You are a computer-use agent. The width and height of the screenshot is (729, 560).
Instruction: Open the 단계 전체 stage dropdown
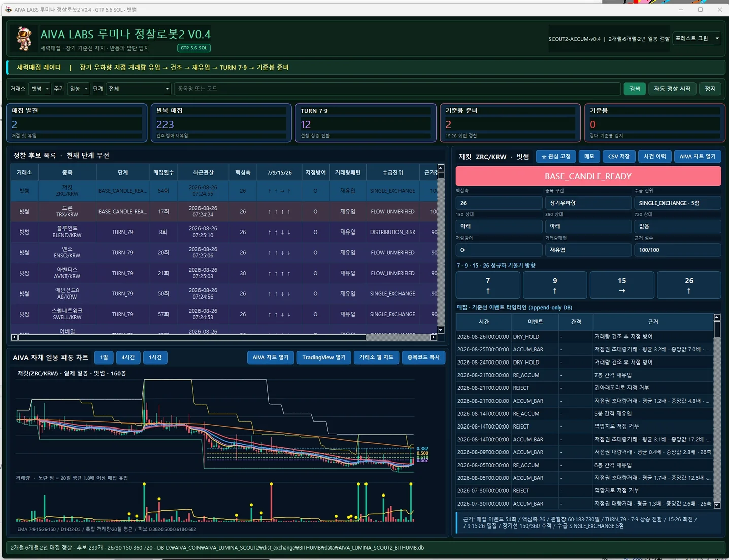(139, 89)
